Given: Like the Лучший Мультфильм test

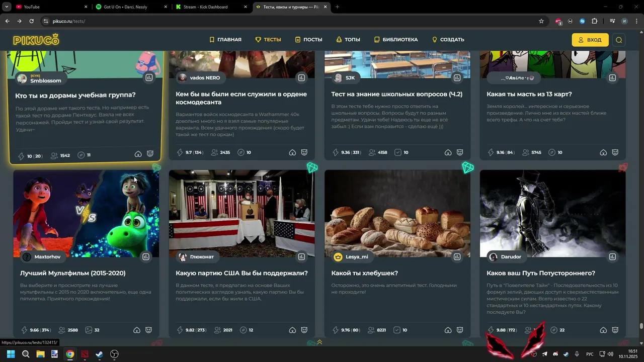Looking at the screenshot, I should (137, 330).
